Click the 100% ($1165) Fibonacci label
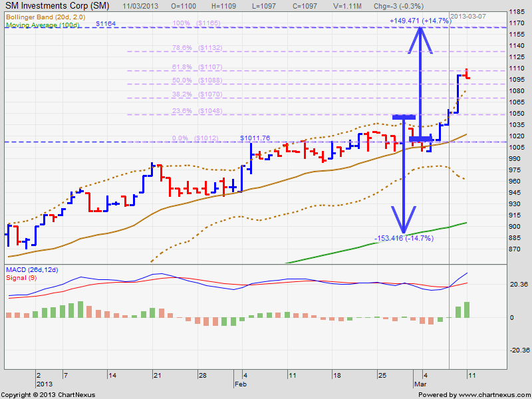The height and width of the screenshot is (399, 532). (196, 23)
